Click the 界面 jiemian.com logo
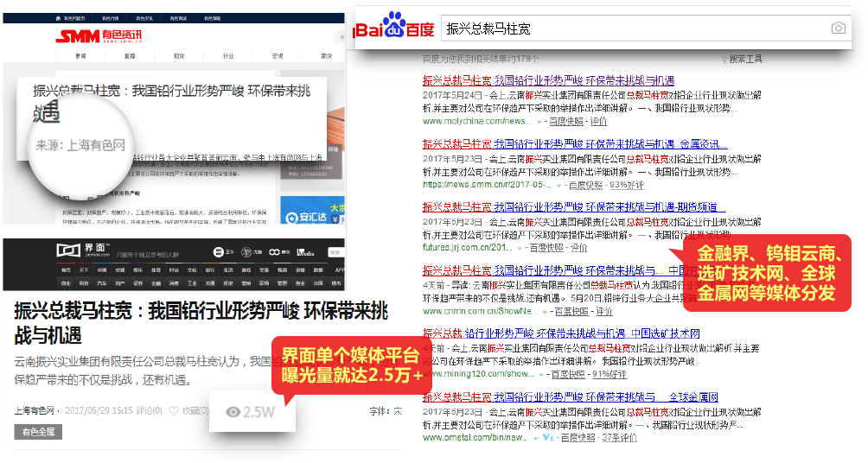The image size is (868, 463). pyautogui.click(x=83, y=251)
